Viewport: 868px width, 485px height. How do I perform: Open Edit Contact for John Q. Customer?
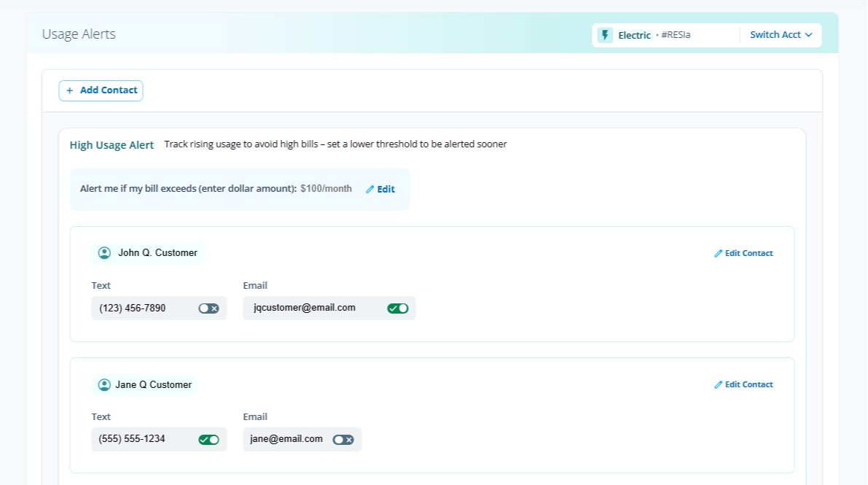748,254
